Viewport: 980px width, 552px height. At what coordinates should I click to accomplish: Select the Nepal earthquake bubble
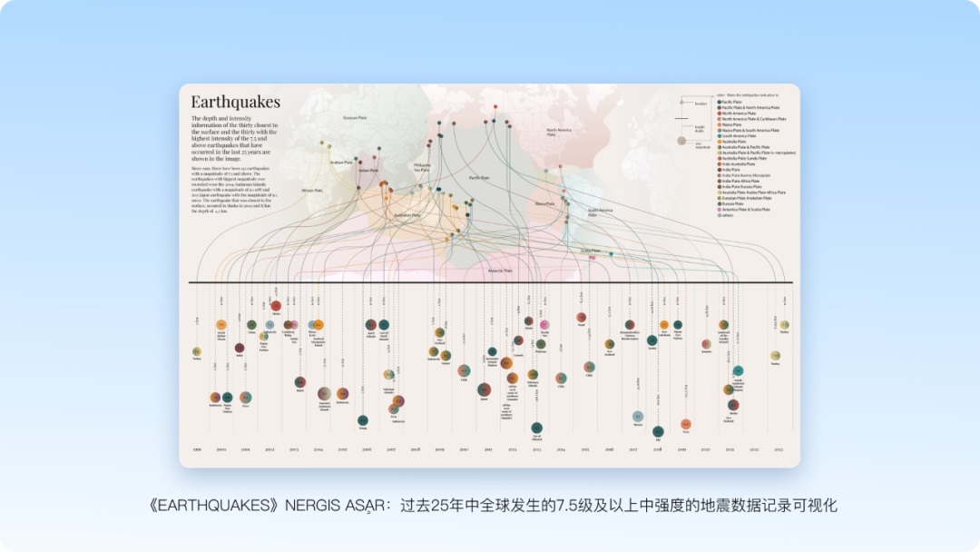(x=582, y=317)
